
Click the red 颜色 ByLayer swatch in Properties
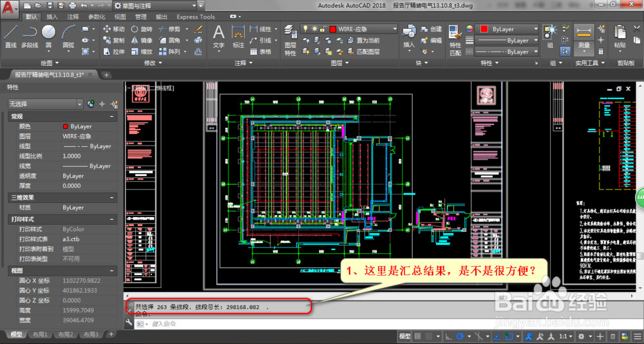65,127
